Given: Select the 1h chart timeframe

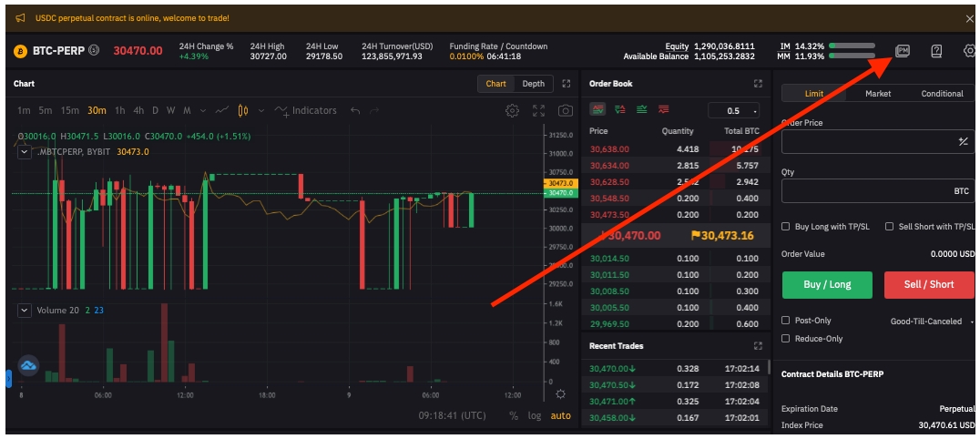Looking at the screenshot, I should click(x=119, y=110).
